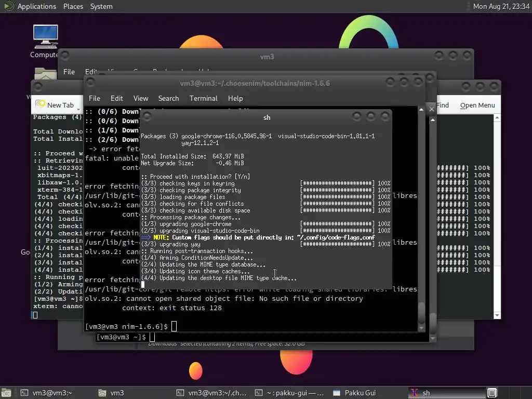Image resolution: width=532 pixels, height=399 pixels.
Task: Click the nim-1.6.6 terminal title bar
Action: pos(255,83)
